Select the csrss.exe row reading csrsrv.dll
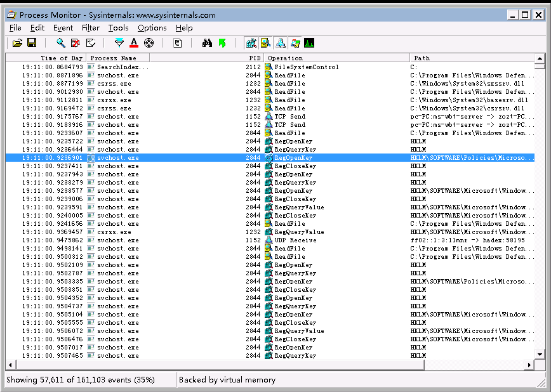Screen dimensions: 551x392 click(270, 108)
